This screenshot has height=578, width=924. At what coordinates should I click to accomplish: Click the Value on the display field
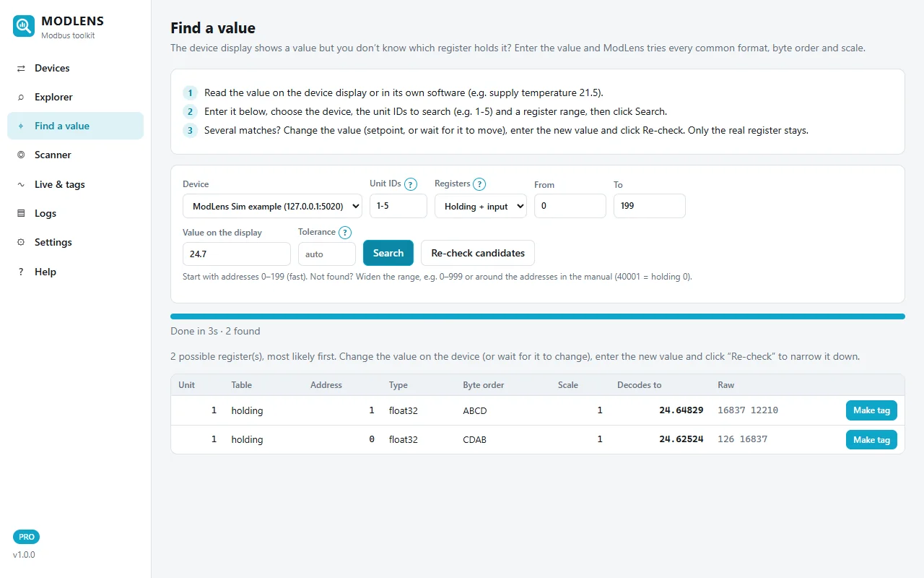click(x=237, y=254)
